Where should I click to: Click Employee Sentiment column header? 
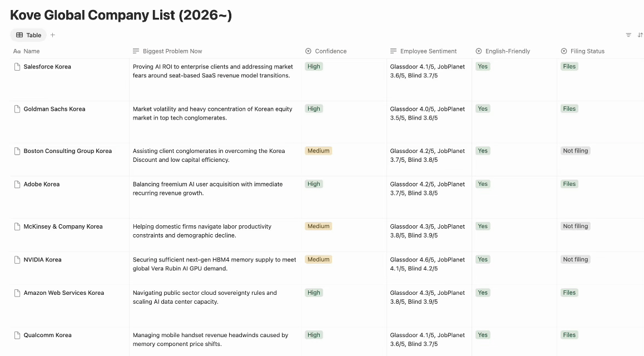423,51
